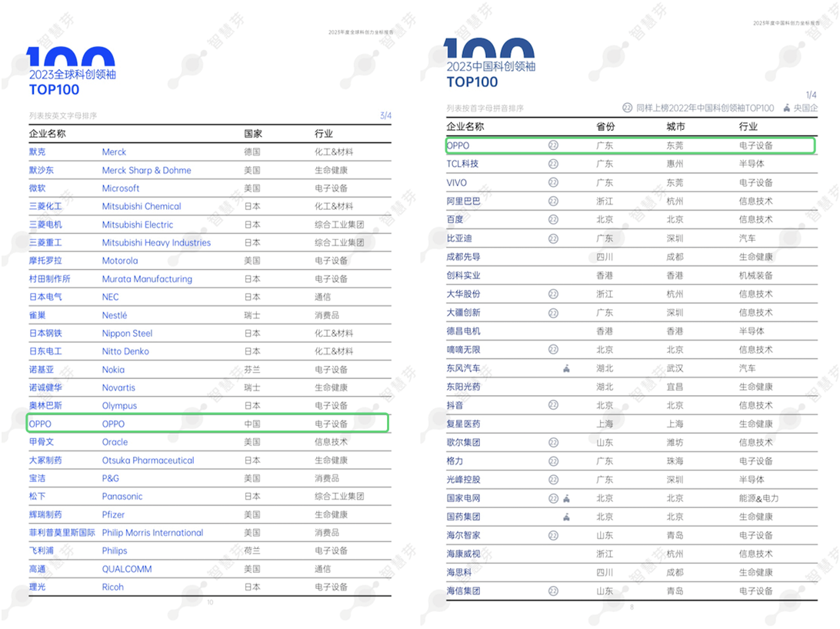The width and height of the screenshot is (840, 629).
Task: Select Panasonic in the list
Action: click(x=122, y=496)
